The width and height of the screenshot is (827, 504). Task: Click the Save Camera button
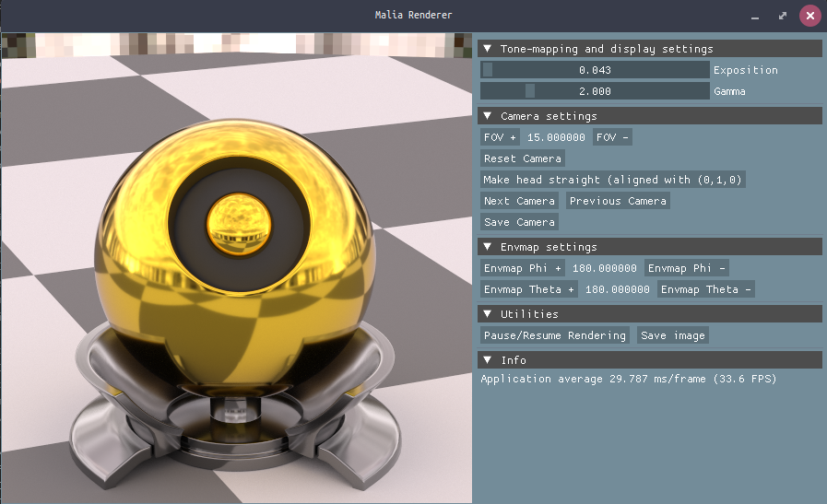(519, 222)
